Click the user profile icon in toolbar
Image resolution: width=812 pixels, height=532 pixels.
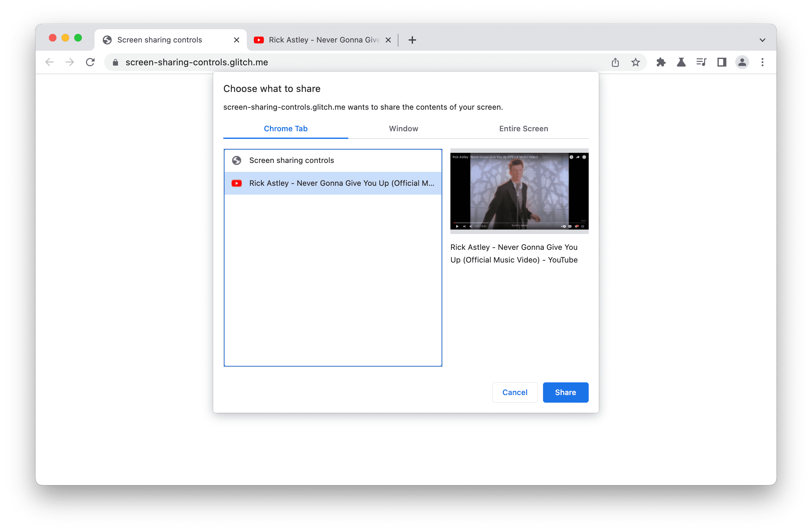pos(741,62)
